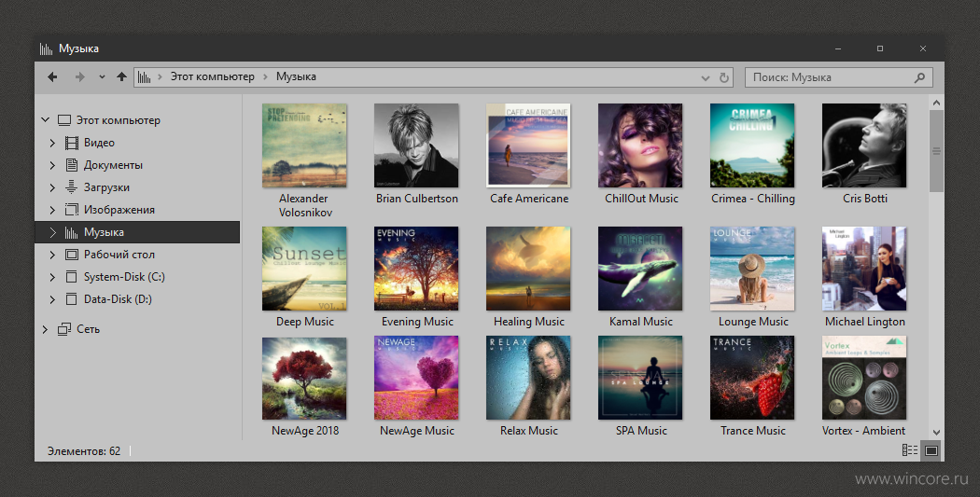Go back with the left arrow button

pos(52,76)
